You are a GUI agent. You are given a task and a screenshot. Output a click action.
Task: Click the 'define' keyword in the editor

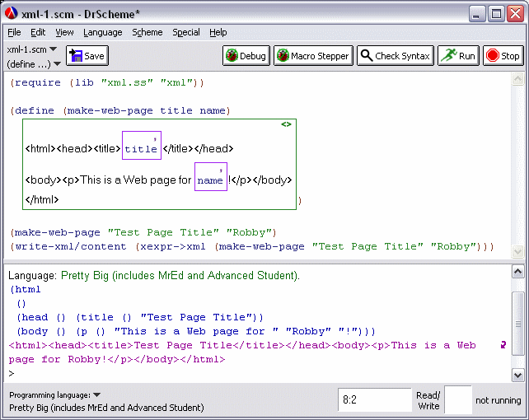pos(34,110)
